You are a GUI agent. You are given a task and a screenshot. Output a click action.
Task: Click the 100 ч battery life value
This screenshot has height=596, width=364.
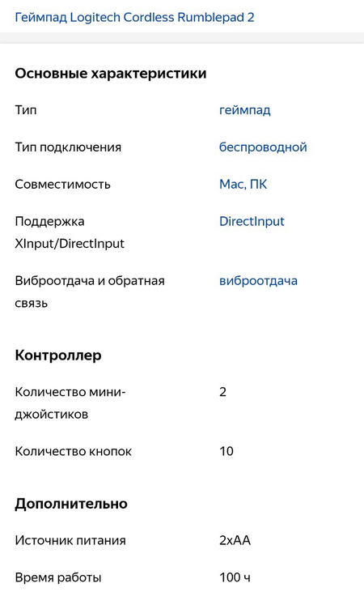(235, 577)
